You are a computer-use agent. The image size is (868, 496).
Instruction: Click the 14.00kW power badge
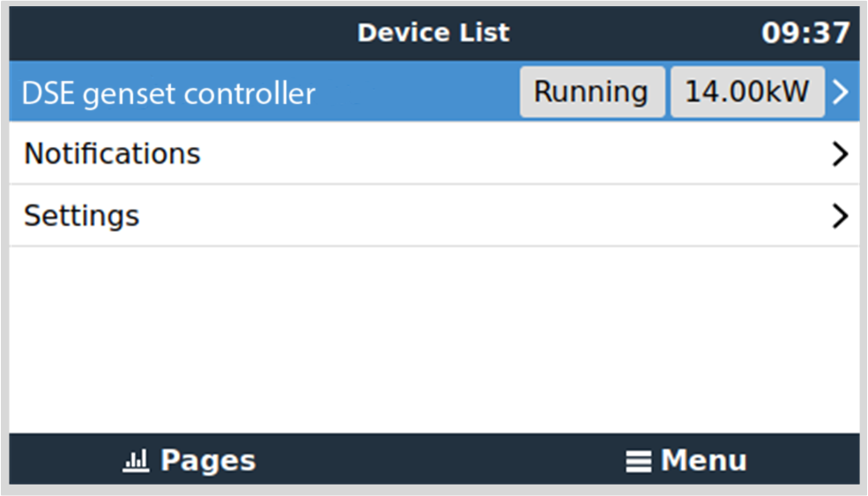747,92
